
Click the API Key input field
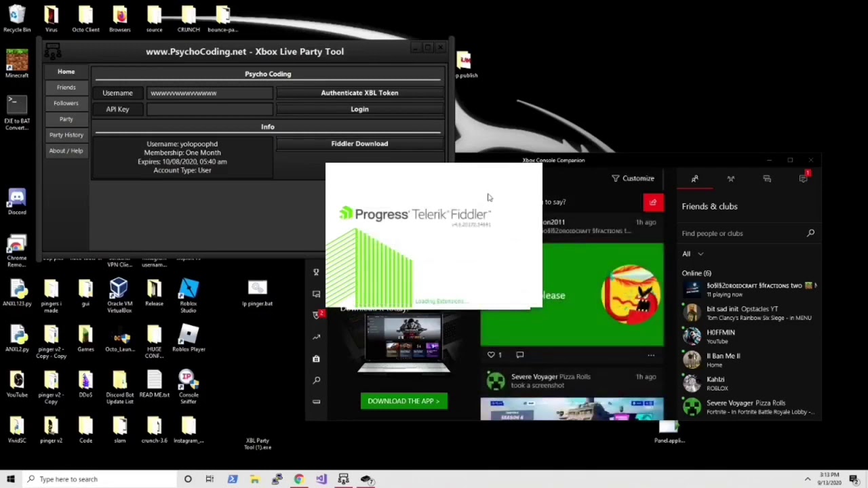[x=210, y=109]
